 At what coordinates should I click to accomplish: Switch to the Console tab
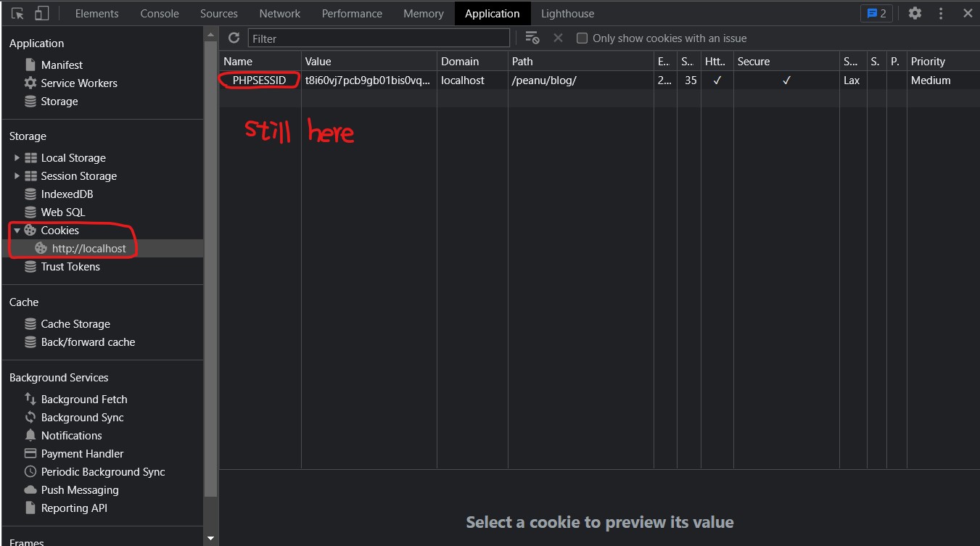(160, 13)
